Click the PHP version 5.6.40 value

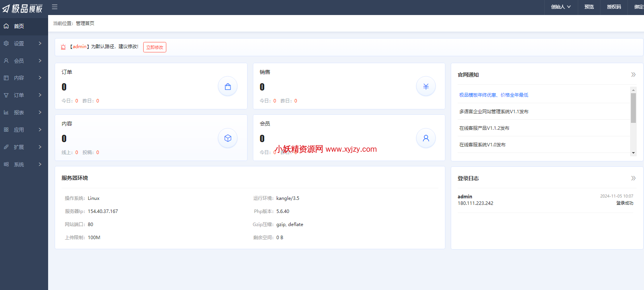click(283, 211)
